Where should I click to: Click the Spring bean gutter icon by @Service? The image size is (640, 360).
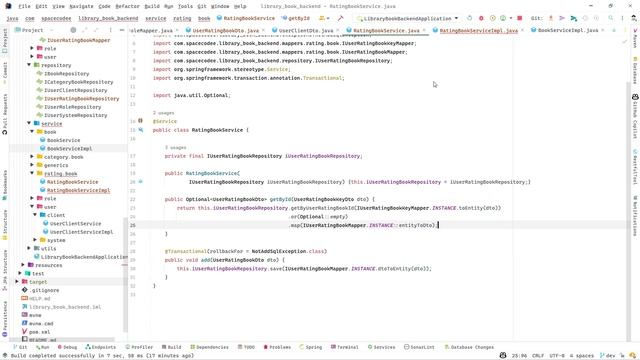coord(140,121)
